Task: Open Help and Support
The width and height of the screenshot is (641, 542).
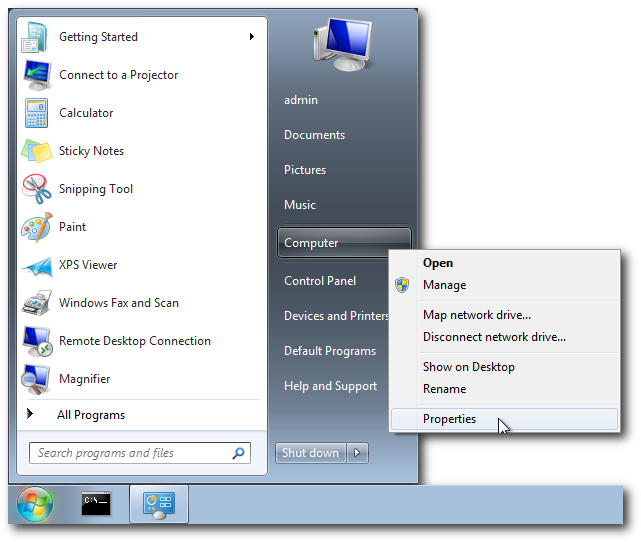Action: point(330,386)
